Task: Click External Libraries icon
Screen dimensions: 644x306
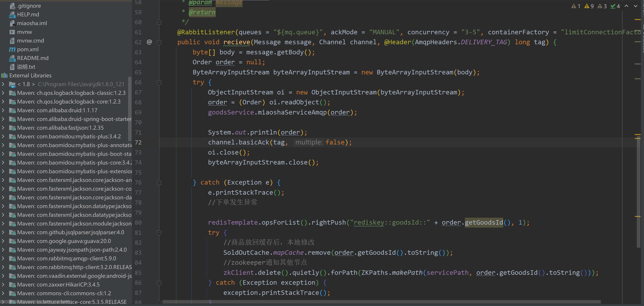Action: [4, 75]
